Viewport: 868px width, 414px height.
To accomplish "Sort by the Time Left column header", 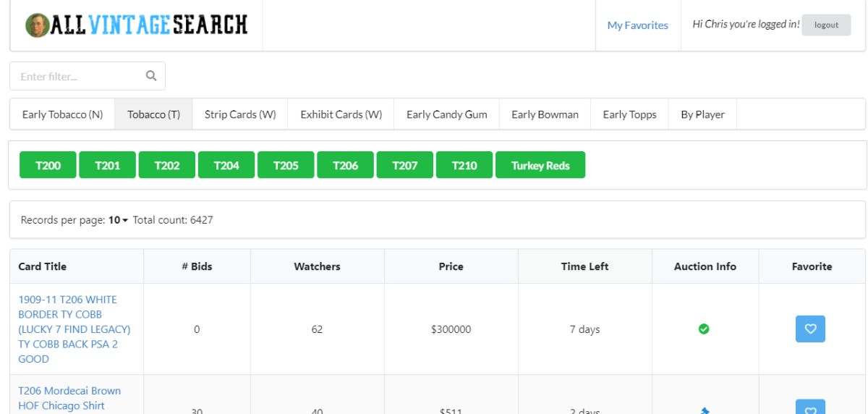I will pyautogui.click(x=584, y=266).
